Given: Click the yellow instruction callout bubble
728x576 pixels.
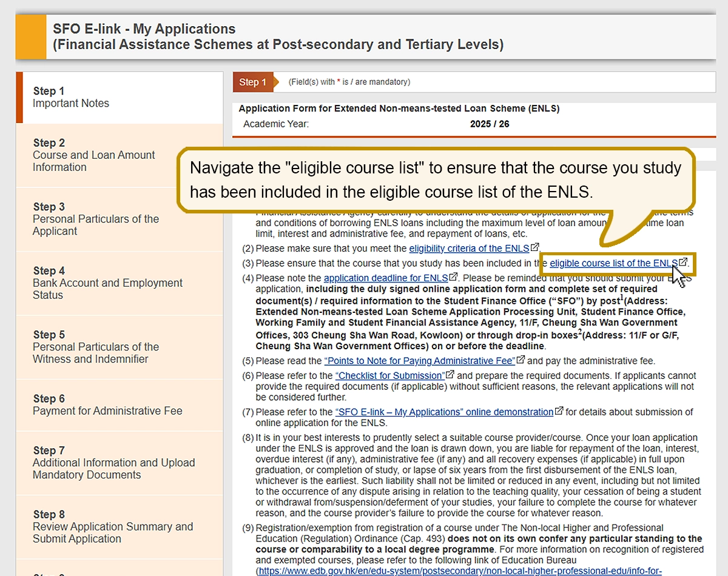Looking at the screenshot, I should pos(434,179).
